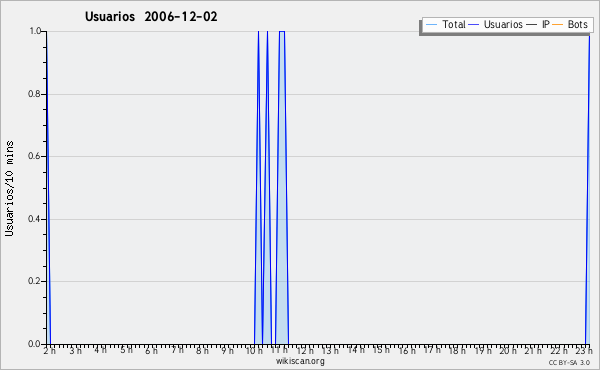Image resolution: width=600 pixels, height=370 pixels.
Task: Click the Bots legend entry
Action: (570, 24)
